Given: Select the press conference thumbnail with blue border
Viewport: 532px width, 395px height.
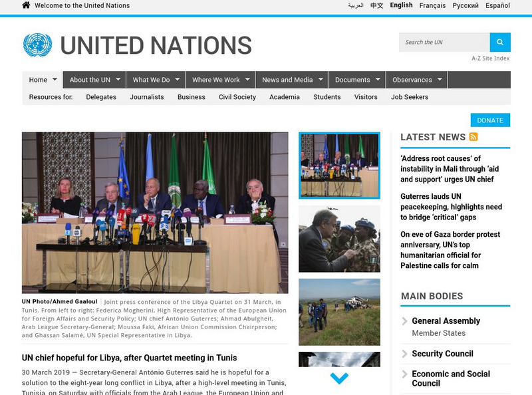Looking at the screenshot, I should click(x=339, y=166).
